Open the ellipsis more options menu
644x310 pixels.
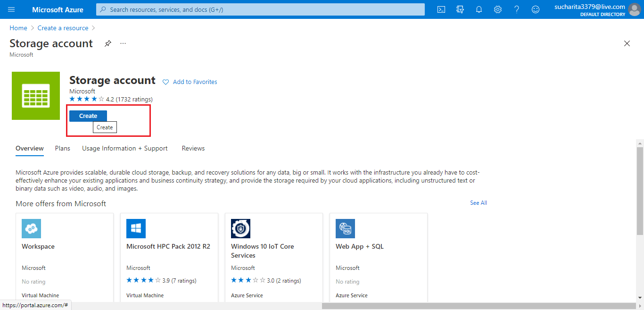tap(123, 43)
